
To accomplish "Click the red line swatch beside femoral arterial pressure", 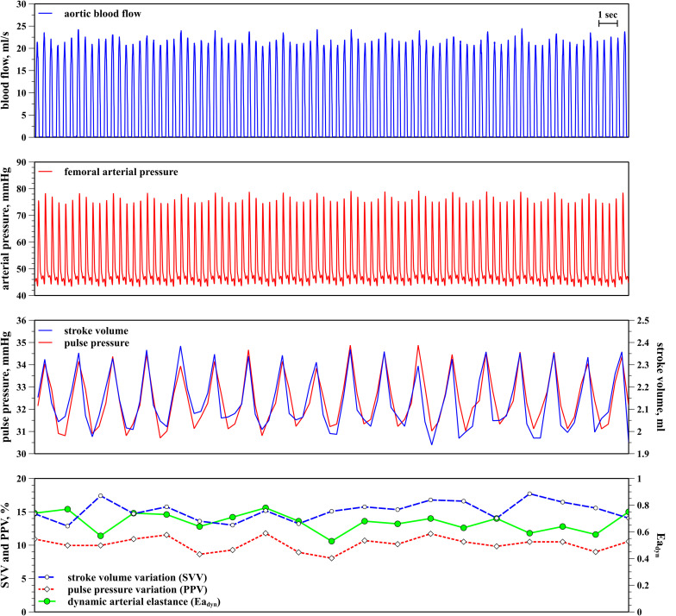I will 48,172.
